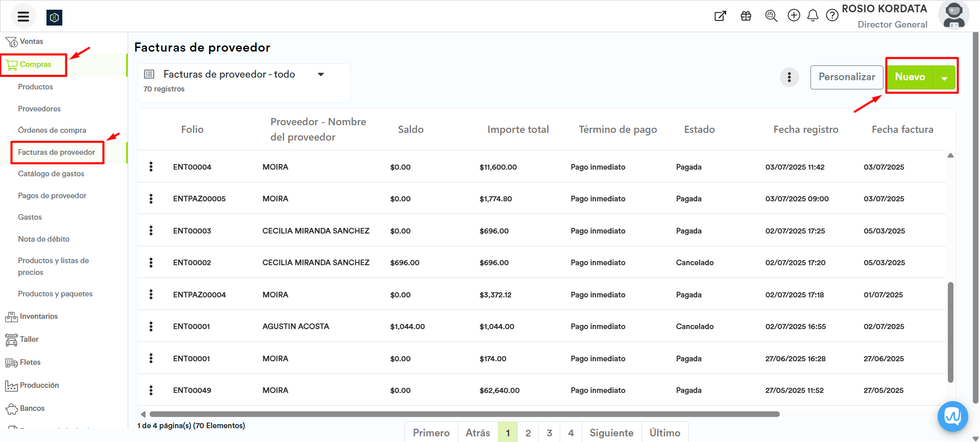Open Pagos de proveedor menu item
The width and height of the screenshot is (980, 442).
[52, 196]
